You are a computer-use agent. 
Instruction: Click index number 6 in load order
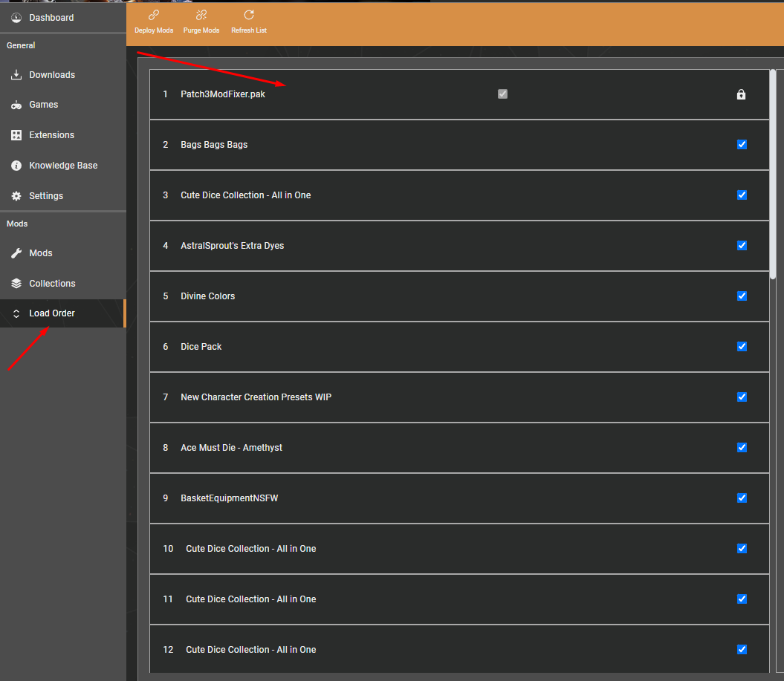pos(166,346)
